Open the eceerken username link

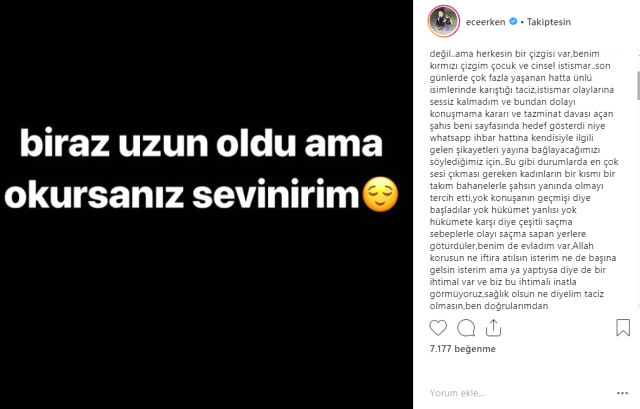click(485, 22)
